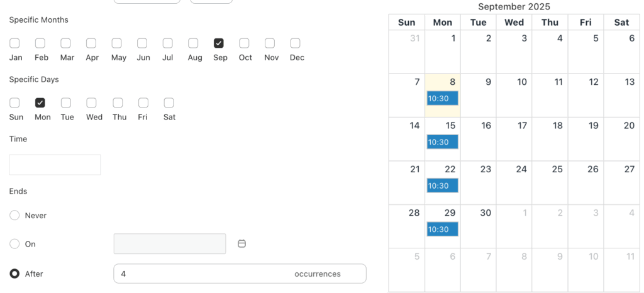Tick the Fri day checkbox
Screen dimensions: 644x293
coord(143,102)
